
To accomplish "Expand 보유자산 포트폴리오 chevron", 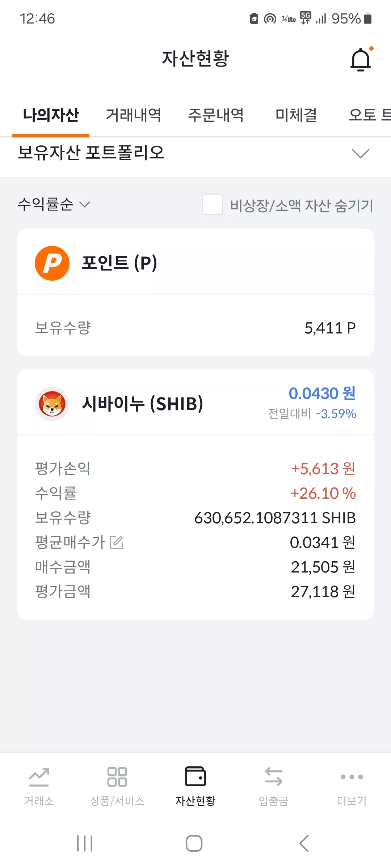I will point(361,153).
